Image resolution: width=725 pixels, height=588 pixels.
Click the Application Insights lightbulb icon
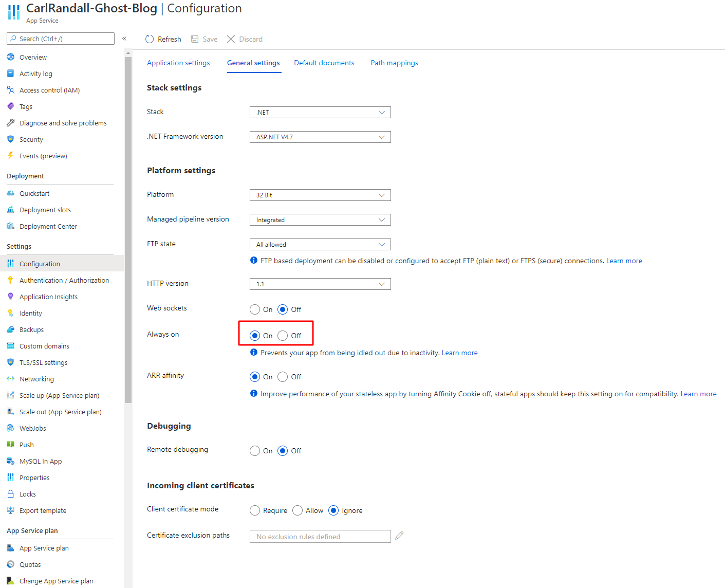tap(10, 297)
